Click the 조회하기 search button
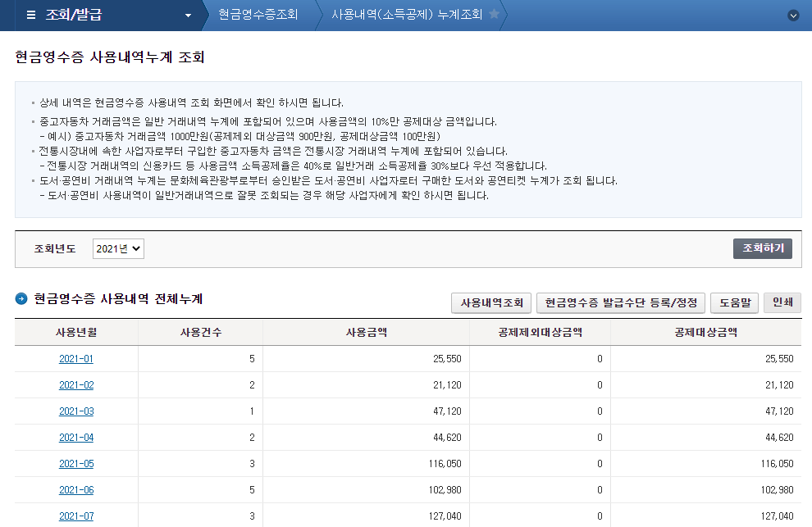 click(x=763, y=248)
